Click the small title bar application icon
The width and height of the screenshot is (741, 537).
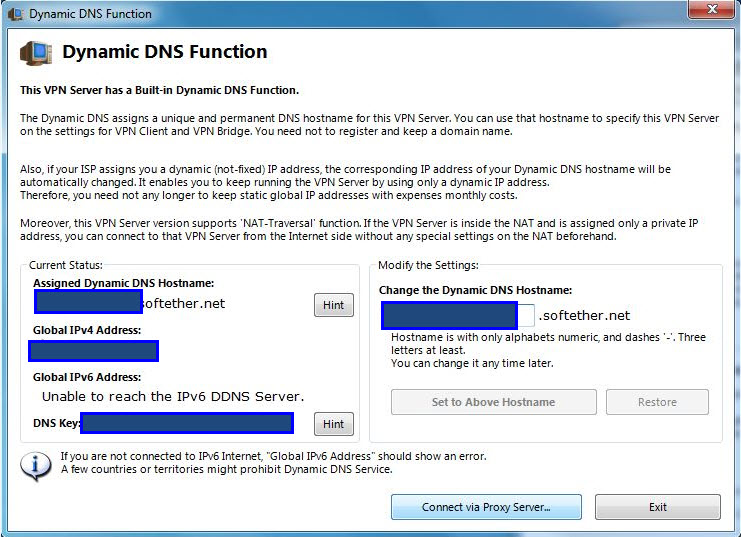[x=15, y=14]
